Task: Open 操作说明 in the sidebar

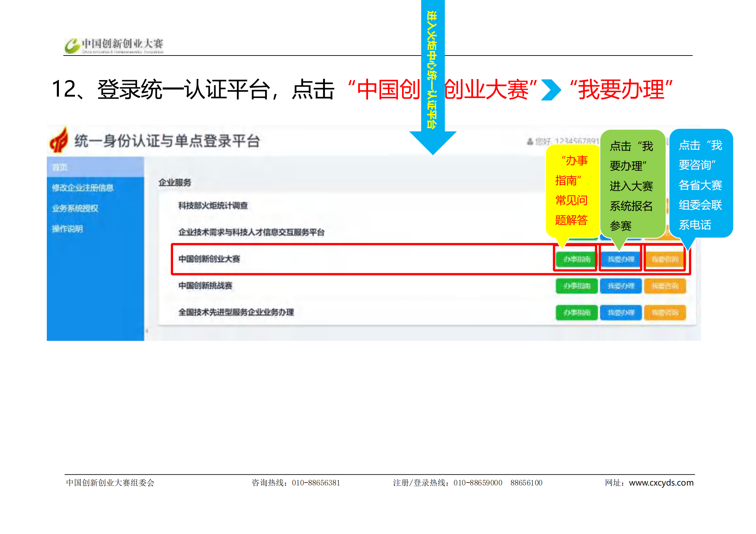Action: point(67,229)
